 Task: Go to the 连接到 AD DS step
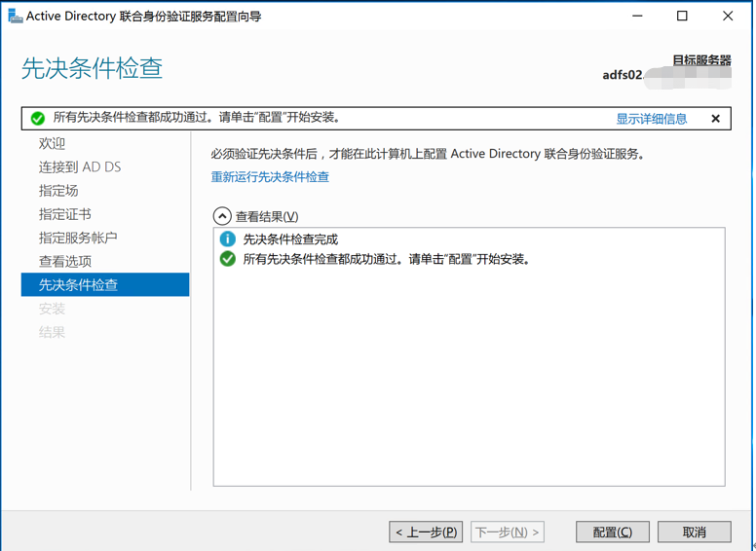[80, 166]
